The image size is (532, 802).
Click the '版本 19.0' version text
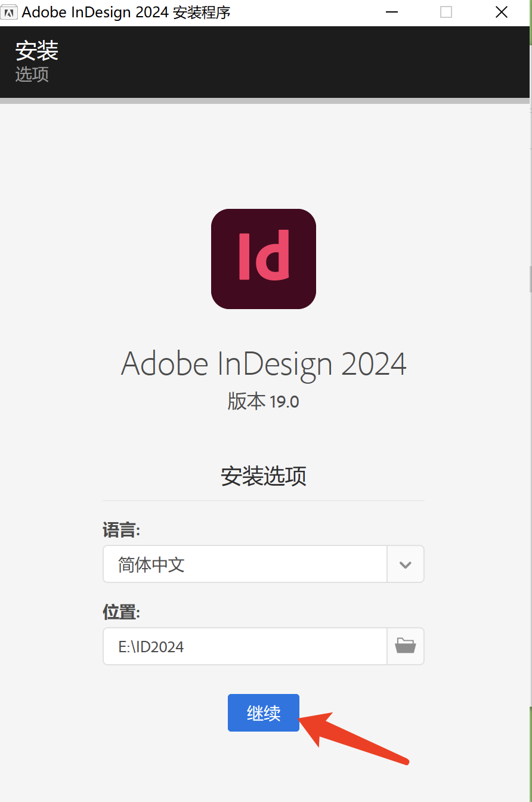(x=263, y=402)
